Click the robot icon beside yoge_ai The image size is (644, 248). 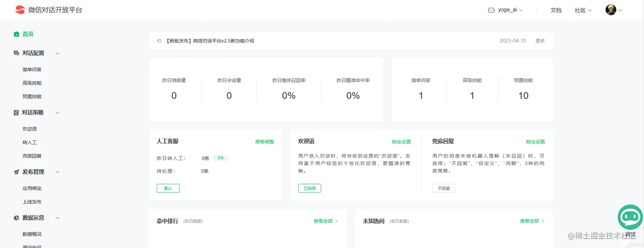click(x=491, y=10)
